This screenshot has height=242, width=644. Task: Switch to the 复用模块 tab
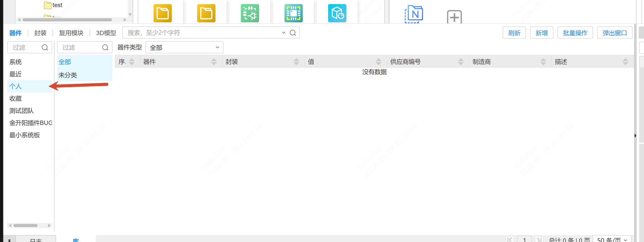click(x=71, y=33)
